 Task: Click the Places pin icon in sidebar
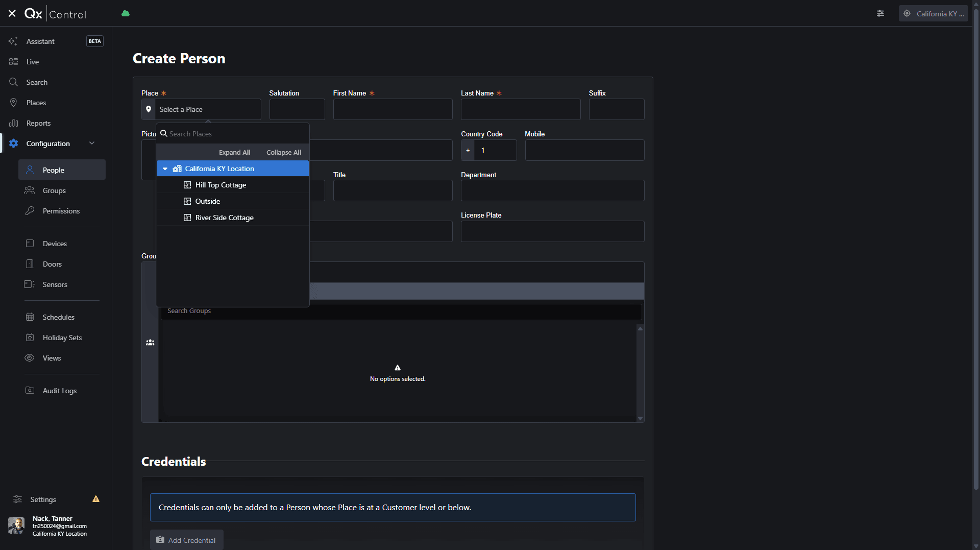click(13, 103)
